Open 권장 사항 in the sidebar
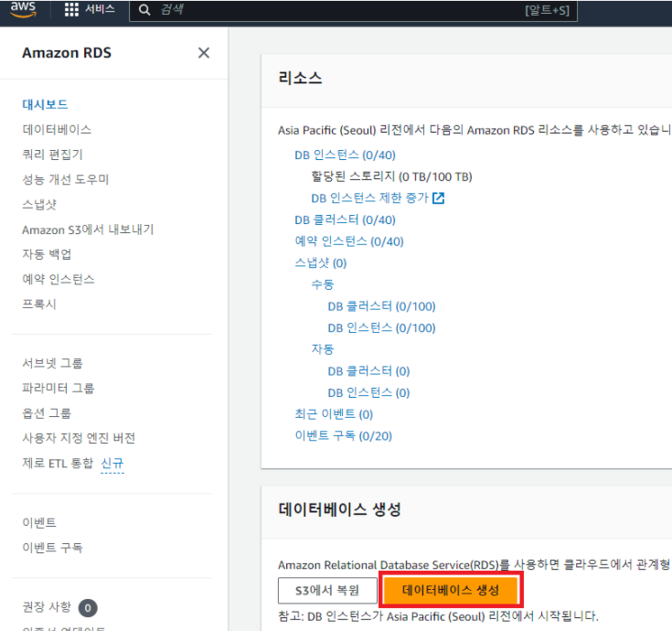 point(47,607)
